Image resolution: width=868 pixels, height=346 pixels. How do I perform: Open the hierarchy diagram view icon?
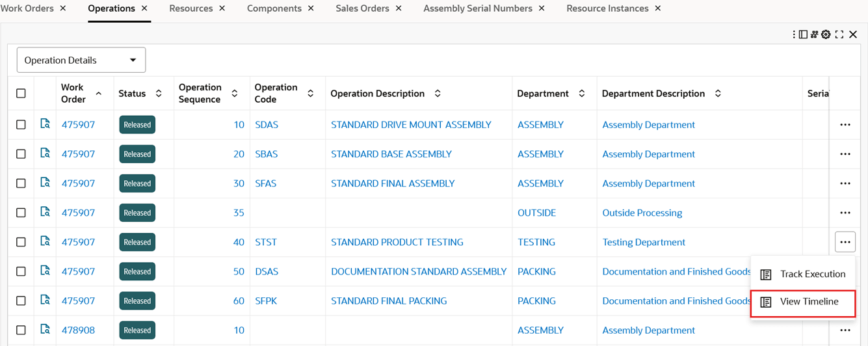coord(815,34)
